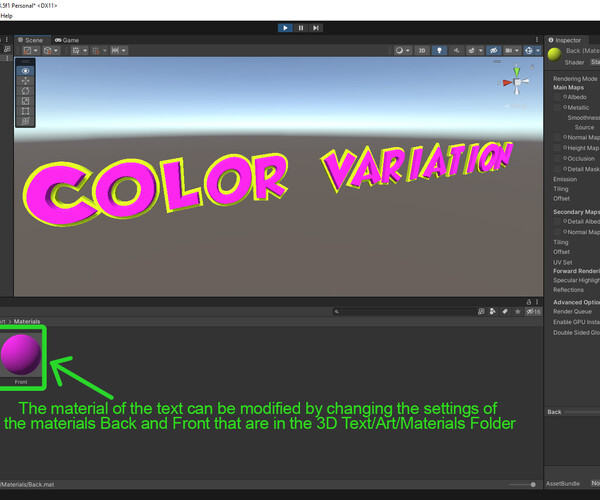Toggle the Gizmos globe icon
The height and width of the screenshot is (500, 600).
point(529,50)
